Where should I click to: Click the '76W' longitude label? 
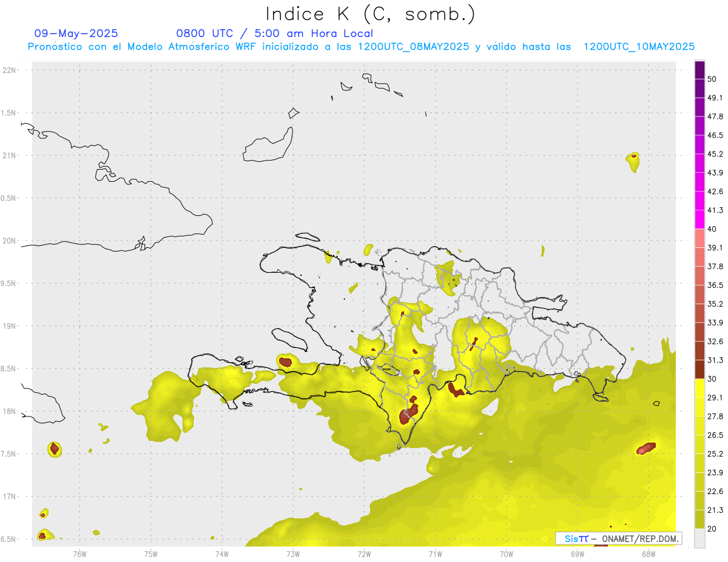[x=79, y=554]
